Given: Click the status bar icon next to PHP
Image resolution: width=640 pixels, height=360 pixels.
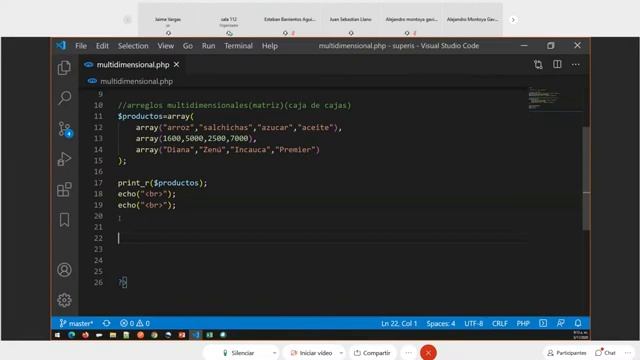Looking at the screenshot, I should pyautogui.click(x=543, y=323).
